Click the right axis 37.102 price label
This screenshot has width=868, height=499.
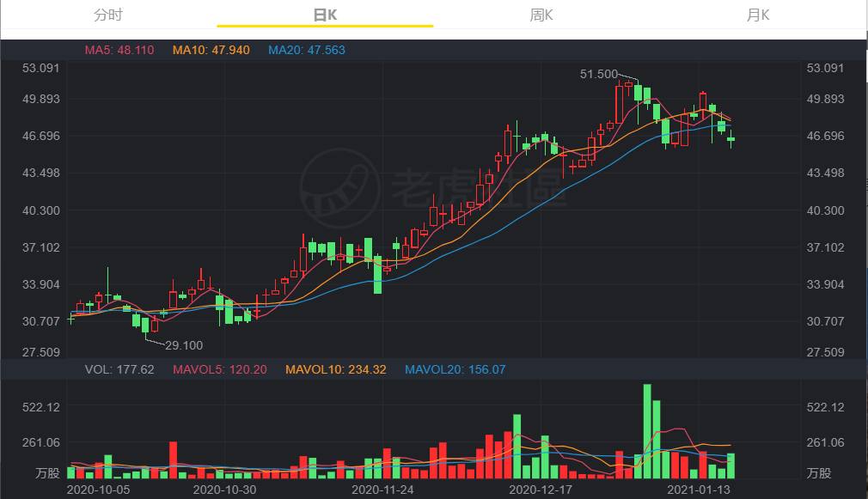(825, 247)
